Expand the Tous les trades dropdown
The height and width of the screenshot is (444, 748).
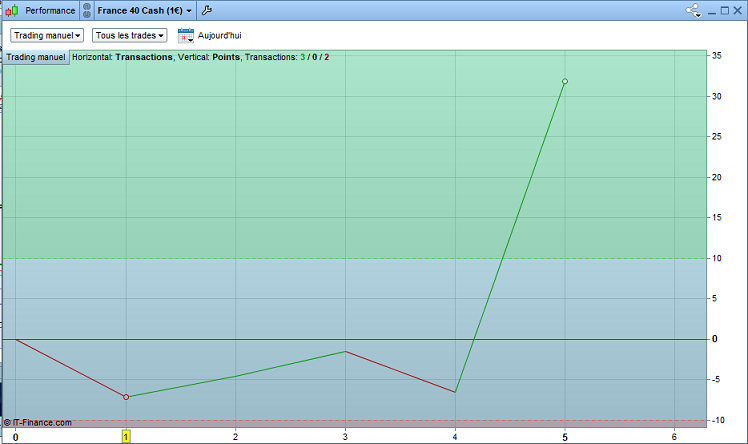coord(129,35)
